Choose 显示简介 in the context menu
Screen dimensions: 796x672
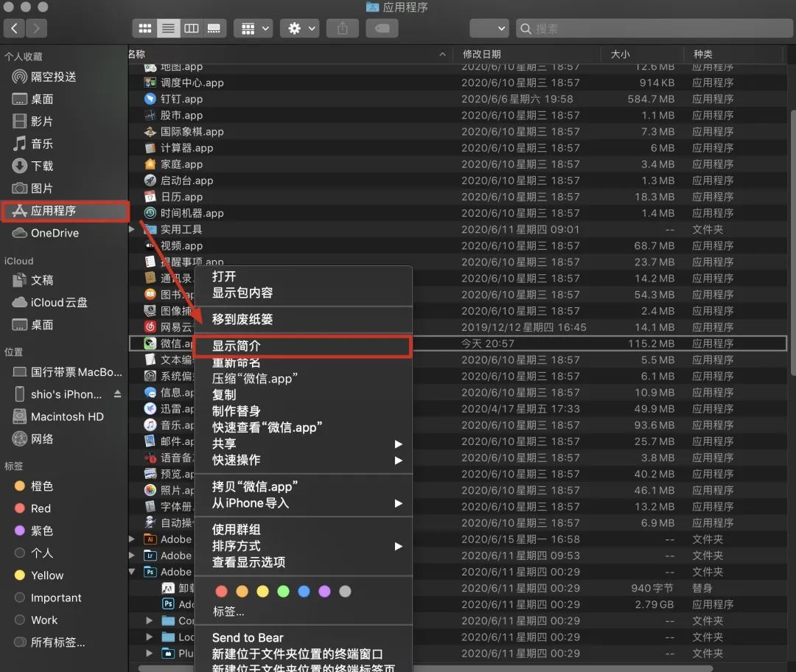point(303,346)
